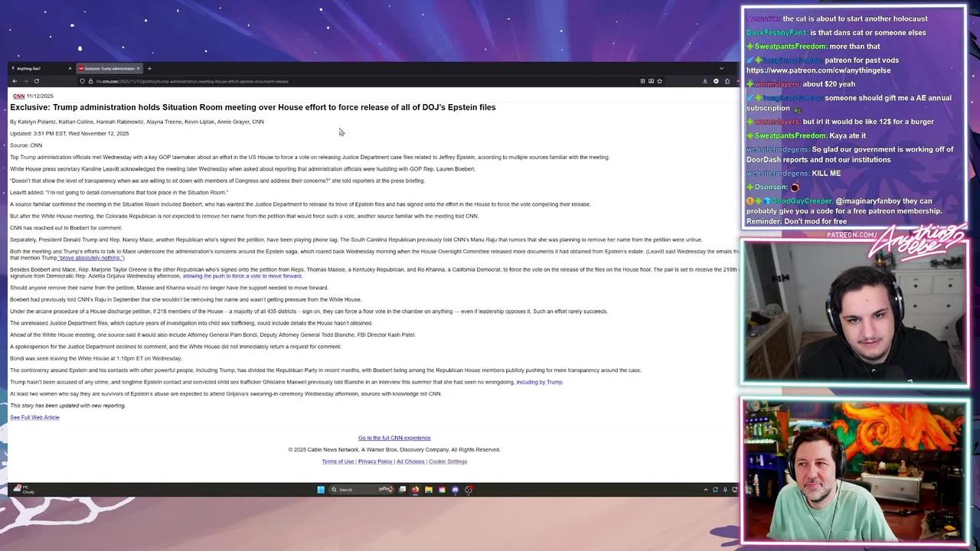Close the 'Anything Else?' tab
This screenshot has width=980, height=551.
[70, 69]
